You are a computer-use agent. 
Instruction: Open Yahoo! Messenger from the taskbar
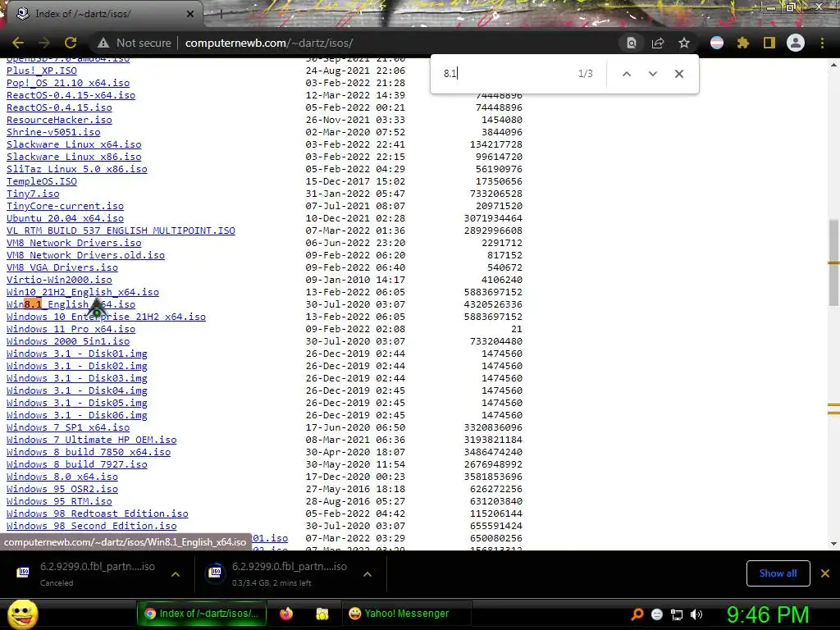click(x=406, y=614)
